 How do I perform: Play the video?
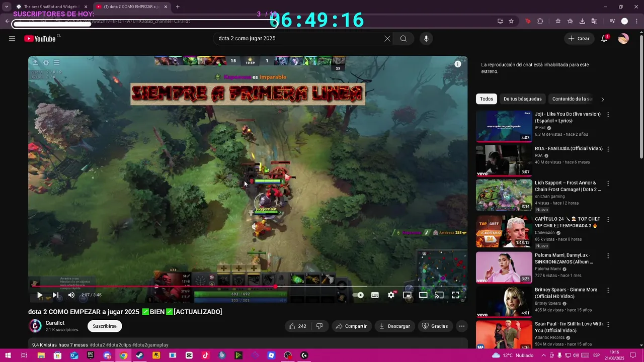click(x=40, y=295)
